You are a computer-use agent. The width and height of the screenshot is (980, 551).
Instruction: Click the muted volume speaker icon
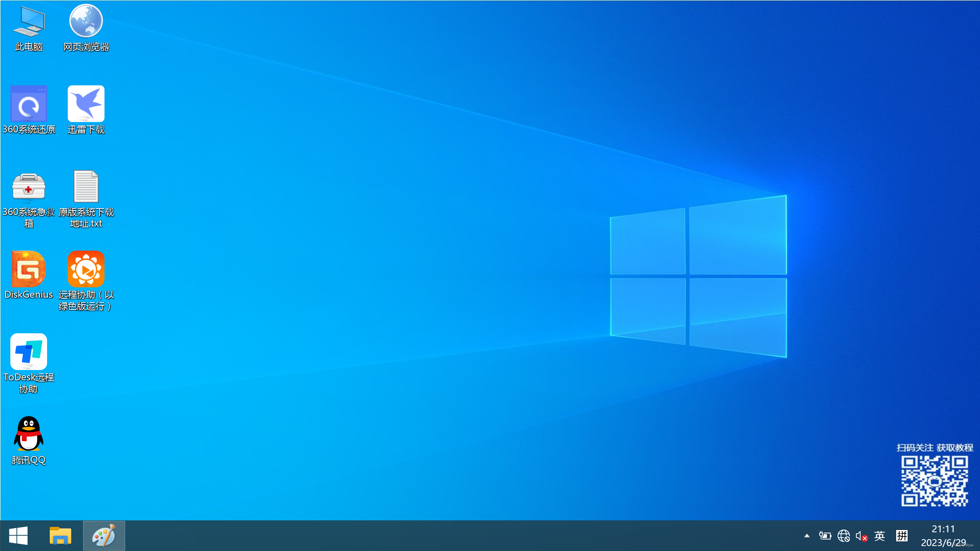click(x=861, y=536)
